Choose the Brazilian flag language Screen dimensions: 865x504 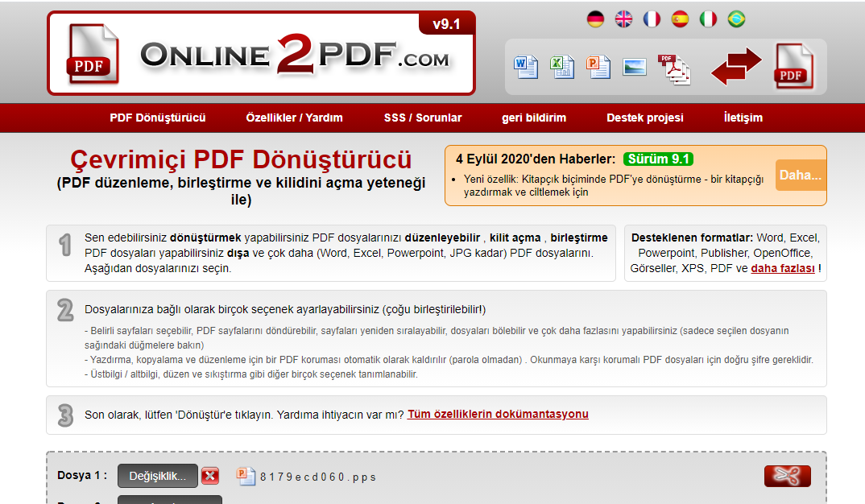pos(736,19)
